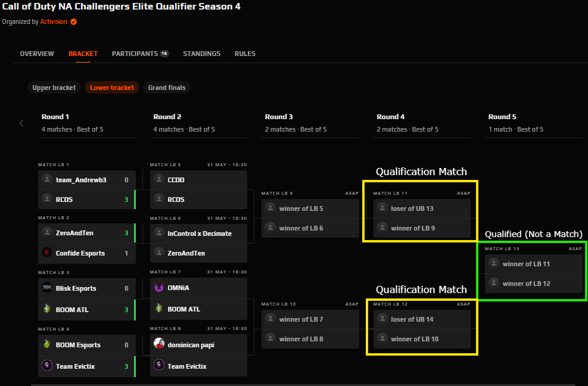
Task: Show the Upper bracket
Action: (x=54, y=88)
